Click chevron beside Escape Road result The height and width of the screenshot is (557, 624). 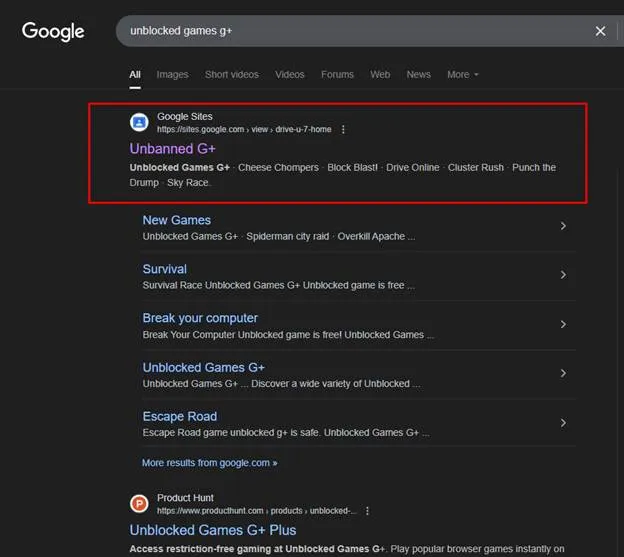[x=563, y=423]
